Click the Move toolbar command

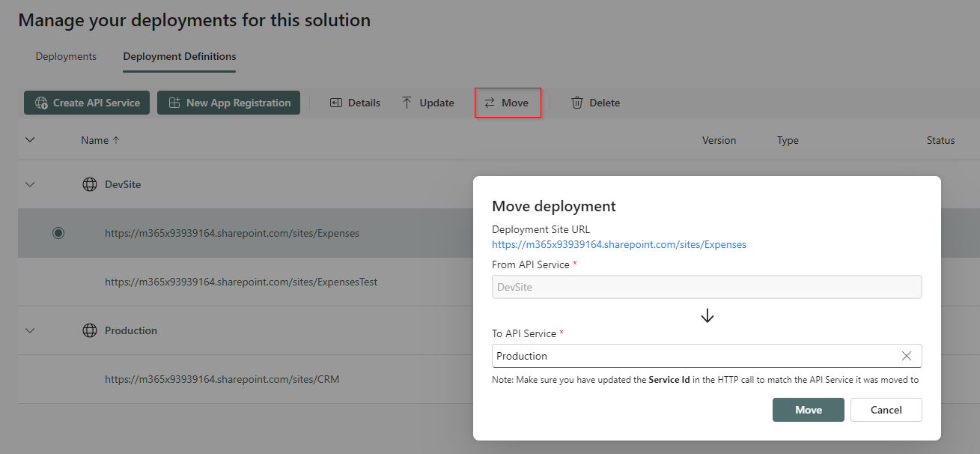[507, 103]
